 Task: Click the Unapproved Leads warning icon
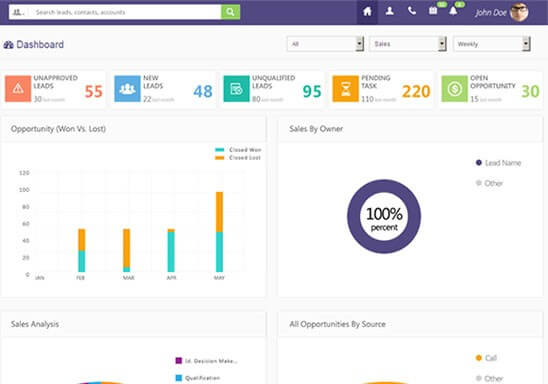point(18,89)
